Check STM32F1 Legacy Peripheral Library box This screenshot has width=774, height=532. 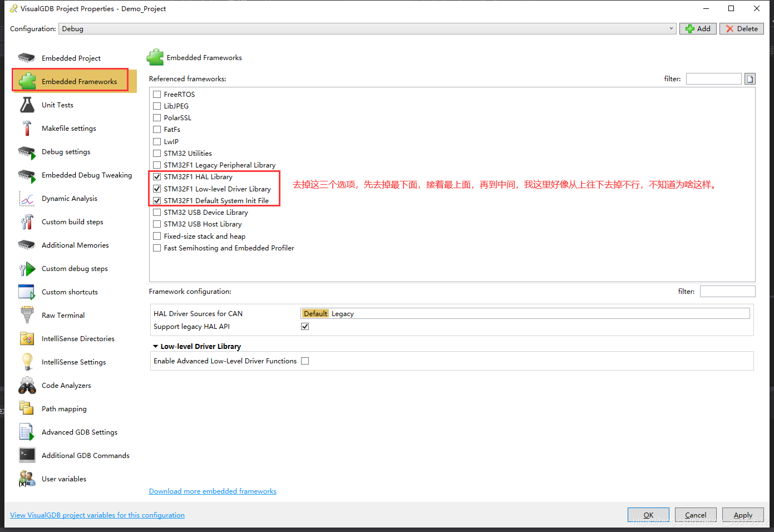coord(157,165)
